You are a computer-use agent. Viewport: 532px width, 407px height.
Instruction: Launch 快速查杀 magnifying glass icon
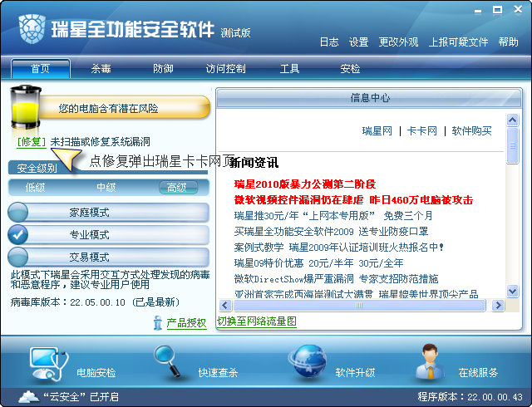coord(167,361)
